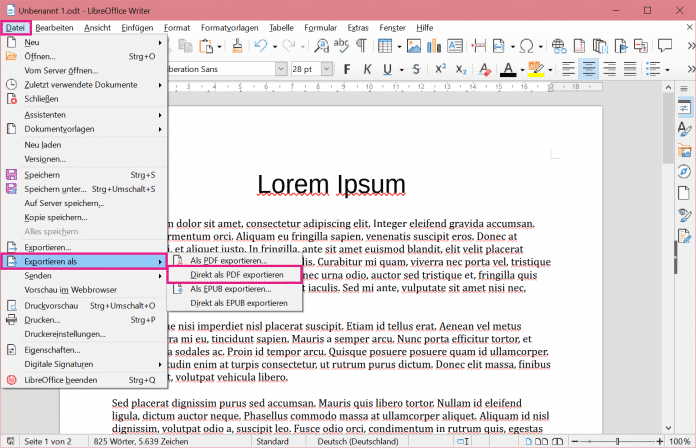
Task: Toggle Underline formatting
Action: pyautogui.click(x=388, y=69)
